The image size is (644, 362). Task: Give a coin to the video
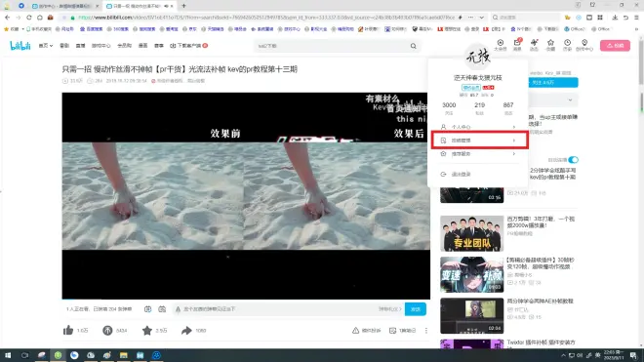coord(107,330)
